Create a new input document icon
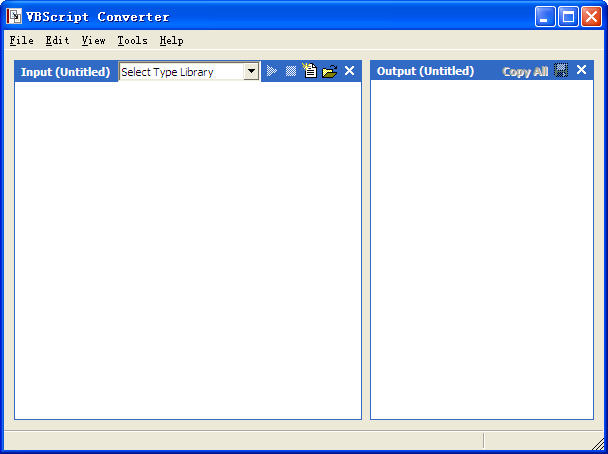The width and height of the screenshot is (608, 454). pyautogui.click(x=309, y=70)
